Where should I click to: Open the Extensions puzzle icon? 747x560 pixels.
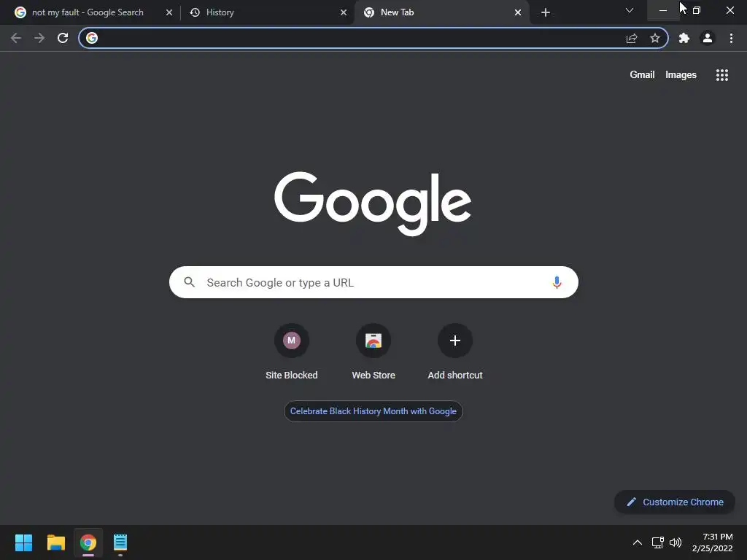point(684,38)
